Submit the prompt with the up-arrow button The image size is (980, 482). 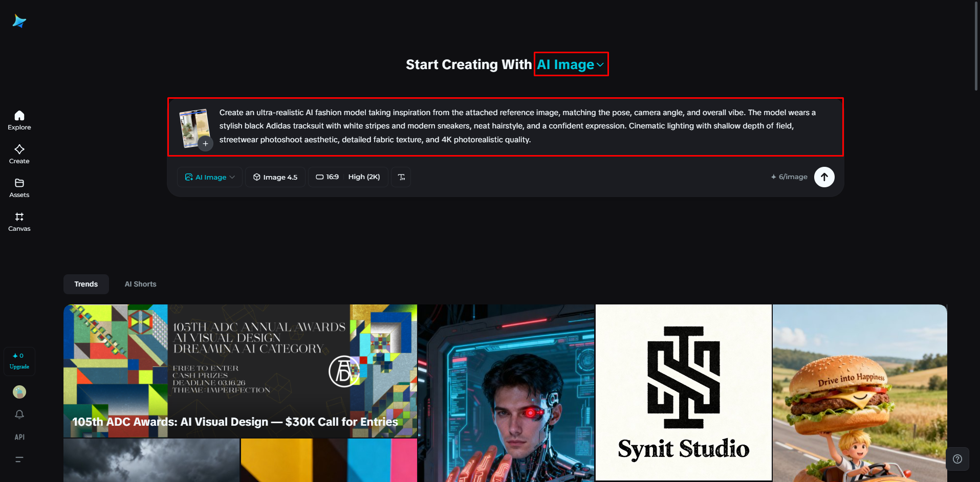[824, 177]
